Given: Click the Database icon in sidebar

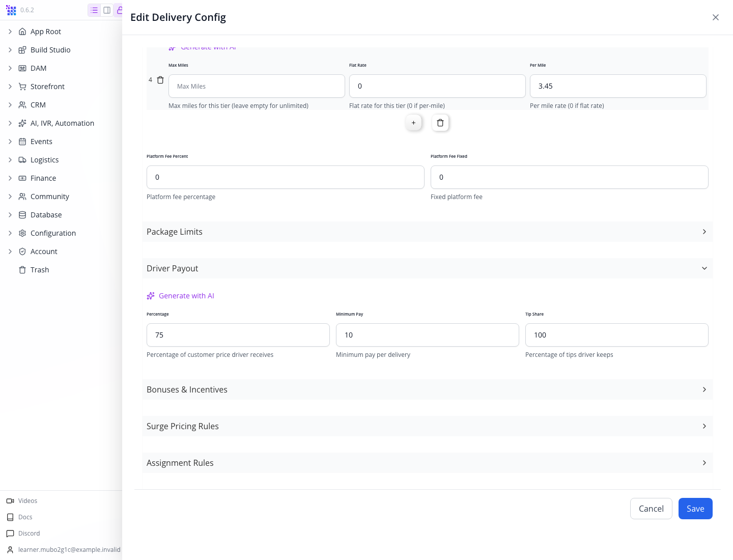Looking at the screenshot, I should pos(22,215).
